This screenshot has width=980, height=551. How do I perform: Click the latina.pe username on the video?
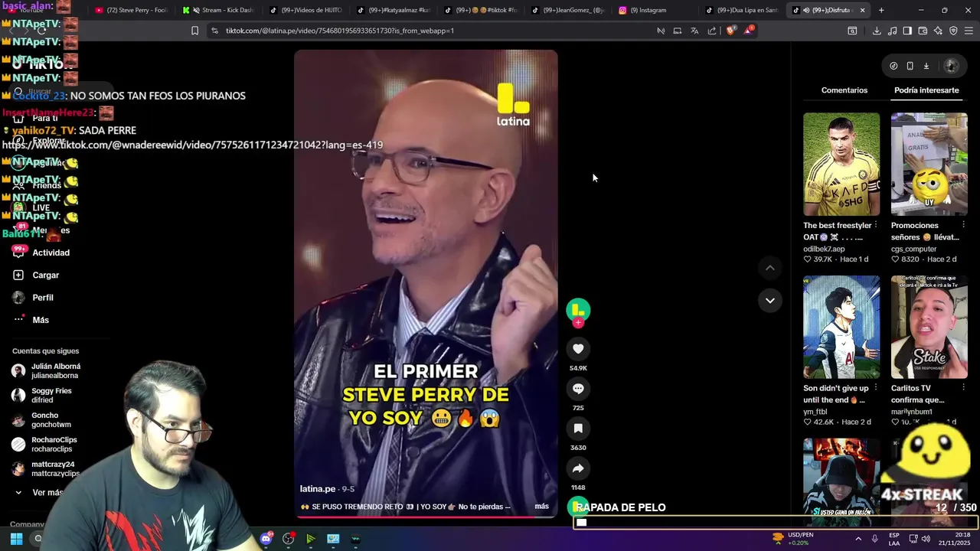tap(318, 488)
